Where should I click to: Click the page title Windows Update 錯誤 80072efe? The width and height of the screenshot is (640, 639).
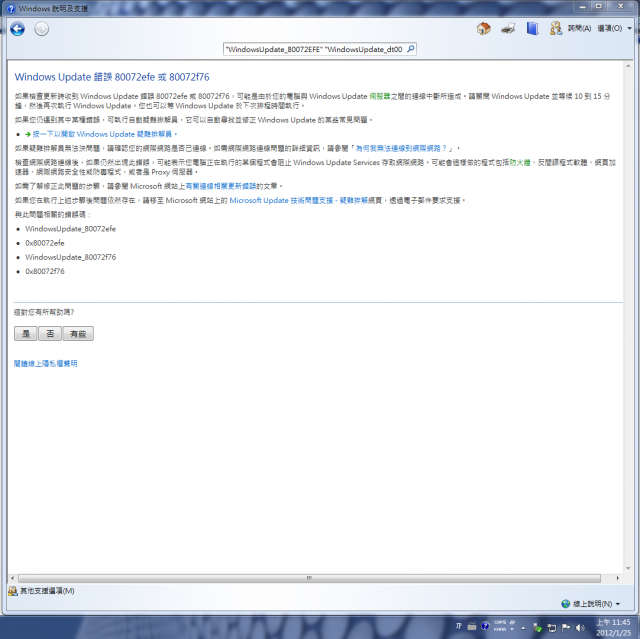(112, 77)
